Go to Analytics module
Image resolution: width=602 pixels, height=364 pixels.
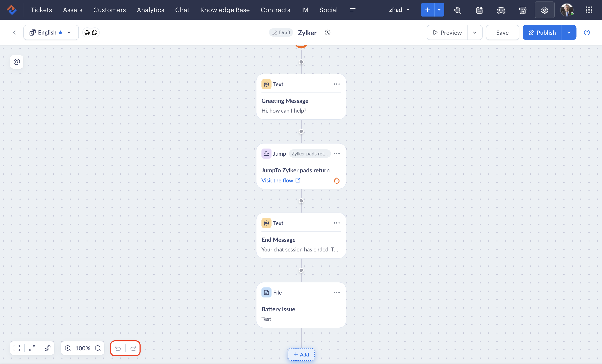(x=151, y=10)
